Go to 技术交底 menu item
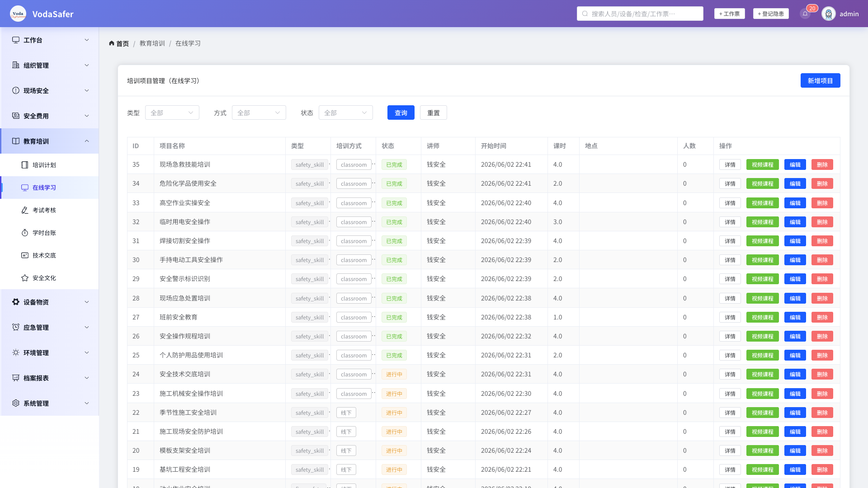868x488 pixels. point(50,255)
